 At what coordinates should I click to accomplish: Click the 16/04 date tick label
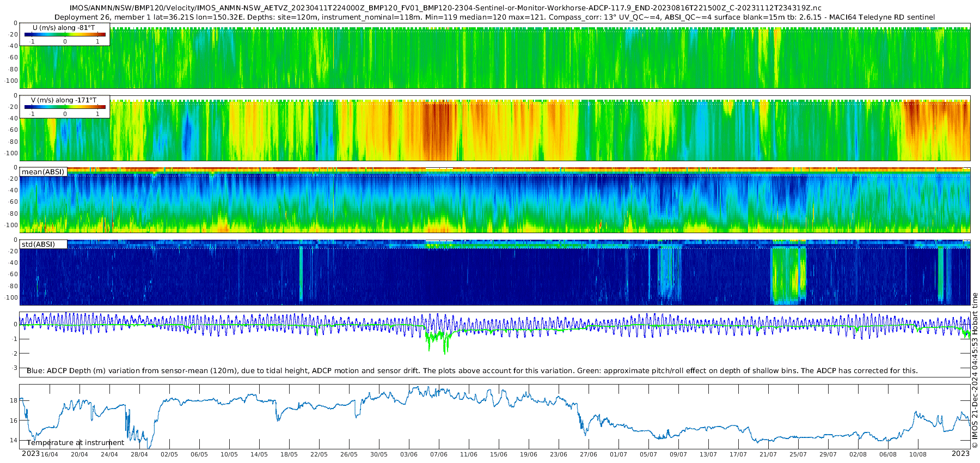click(x=50, y=454)
